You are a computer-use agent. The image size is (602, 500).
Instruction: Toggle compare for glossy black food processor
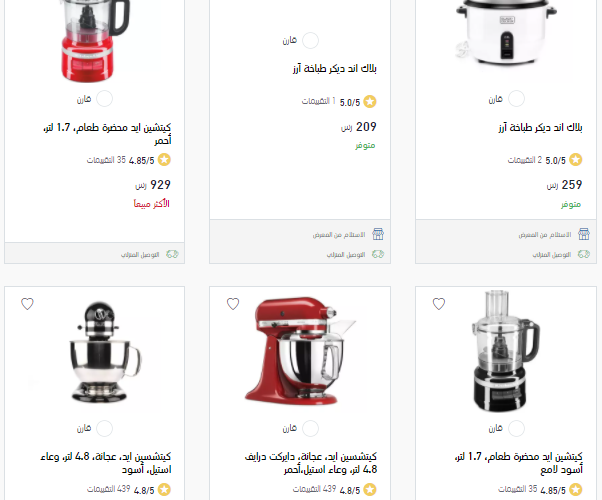pyautogui.click(x=516, y=428)
